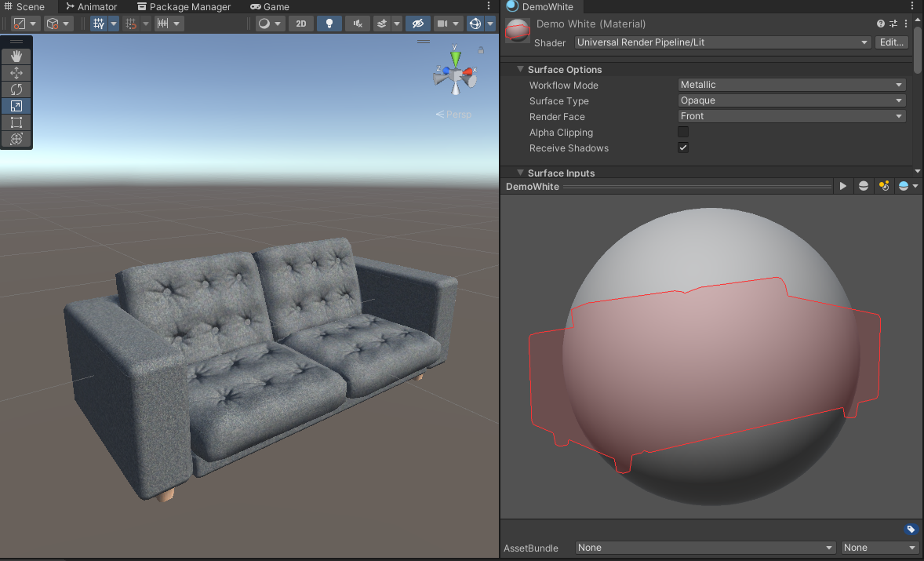924x561 pixels.
Task: Select the Move tool
Action: (16, 72)
